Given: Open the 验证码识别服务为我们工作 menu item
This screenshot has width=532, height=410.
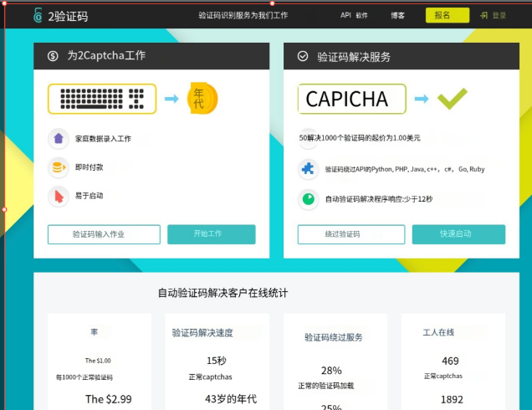Looking at the screenshot, I should (x=243, y=15).
